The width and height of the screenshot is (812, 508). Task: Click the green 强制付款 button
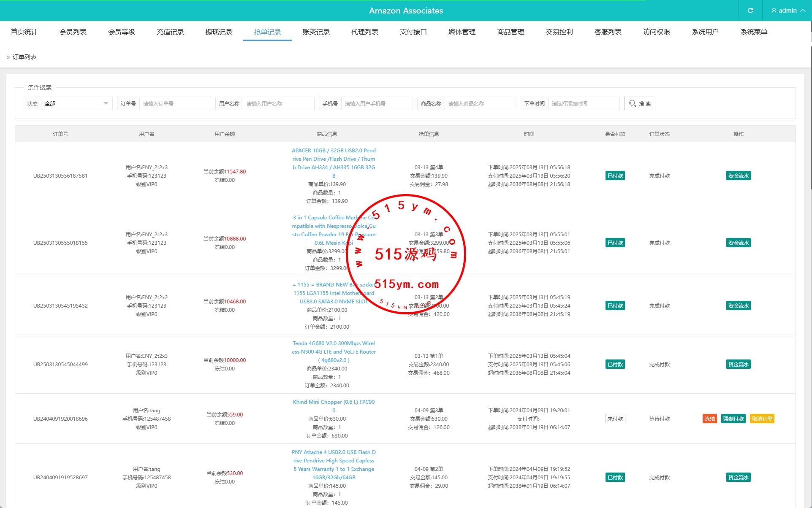[x=733, y=419]
